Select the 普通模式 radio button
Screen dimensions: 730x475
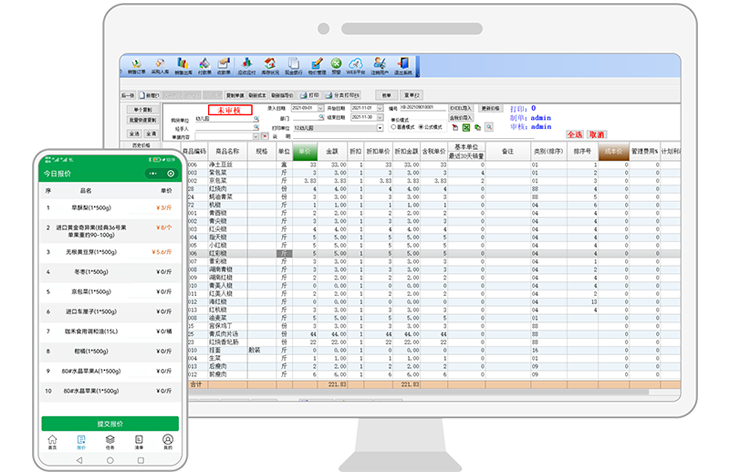coord(392,128)
